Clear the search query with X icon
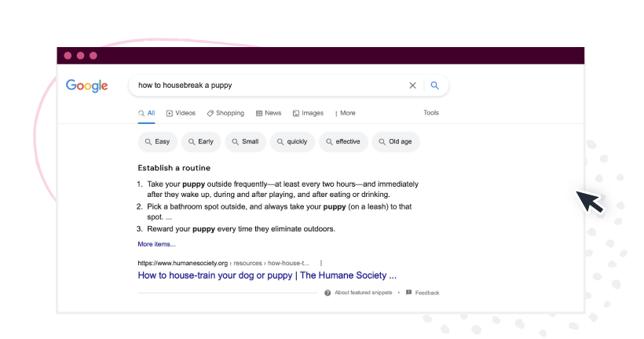The width and height of the screenshot is (644, 339). point(412,86)
